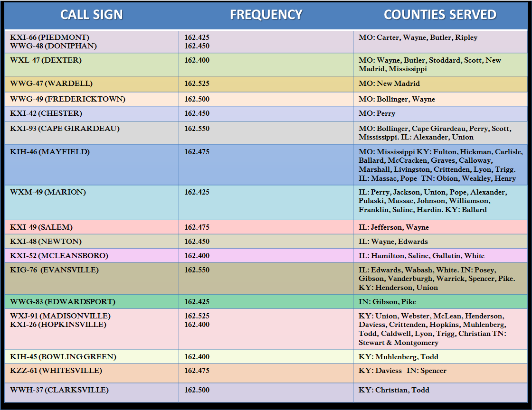This screenshot has width=532, height=410.
Task: Select the KXI-48 (NEWTON) call sign
Action: [x=46, y=242]
